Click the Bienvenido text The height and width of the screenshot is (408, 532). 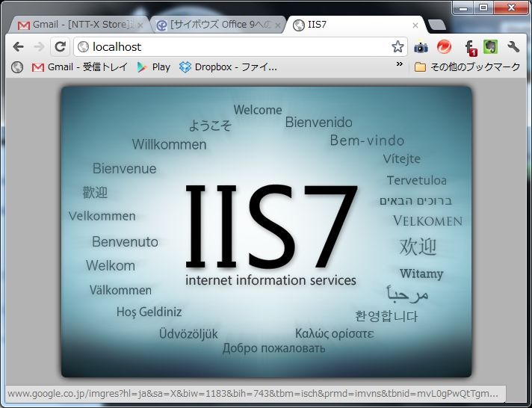point(318,123)
